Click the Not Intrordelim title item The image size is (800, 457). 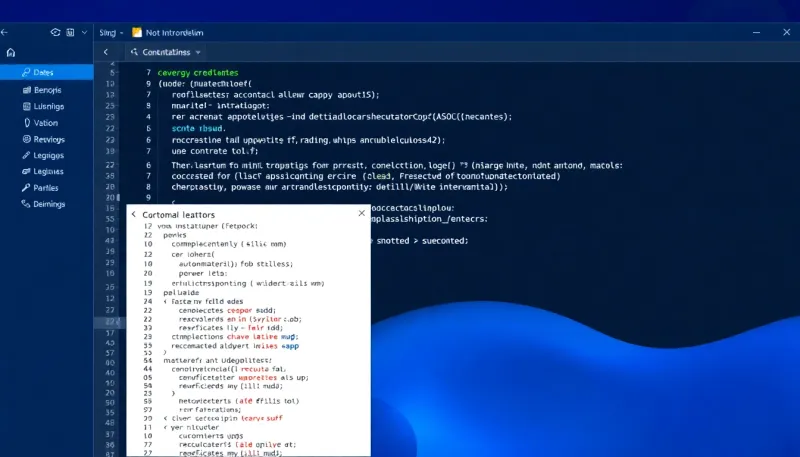(168, 33)
